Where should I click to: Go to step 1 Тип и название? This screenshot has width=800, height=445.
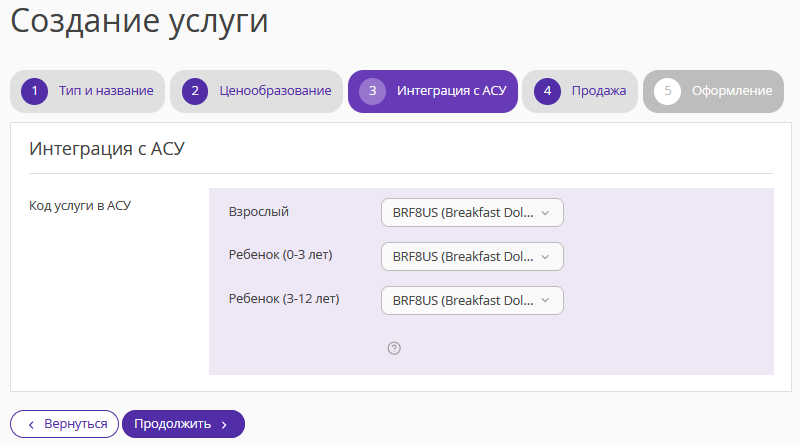pyautogui.click(x=87, y=91)
